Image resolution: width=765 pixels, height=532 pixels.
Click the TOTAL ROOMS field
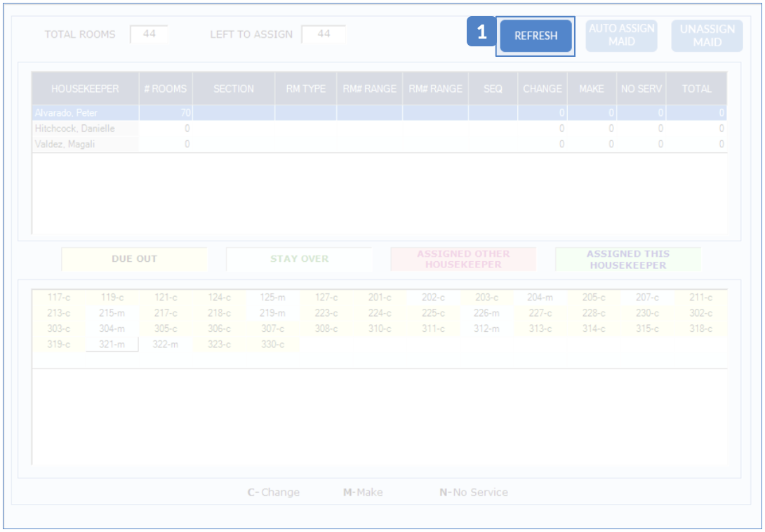click(149, 34)
